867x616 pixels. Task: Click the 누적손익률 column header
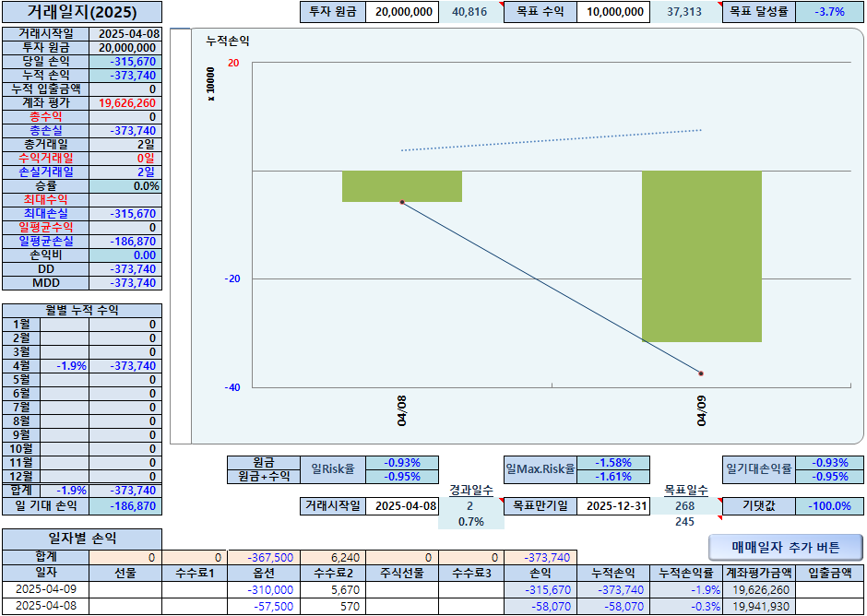click(x=685, y=573)
